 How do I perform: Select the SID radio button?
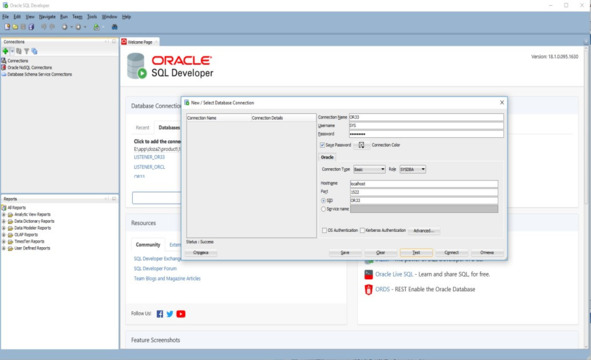(323, 201)
